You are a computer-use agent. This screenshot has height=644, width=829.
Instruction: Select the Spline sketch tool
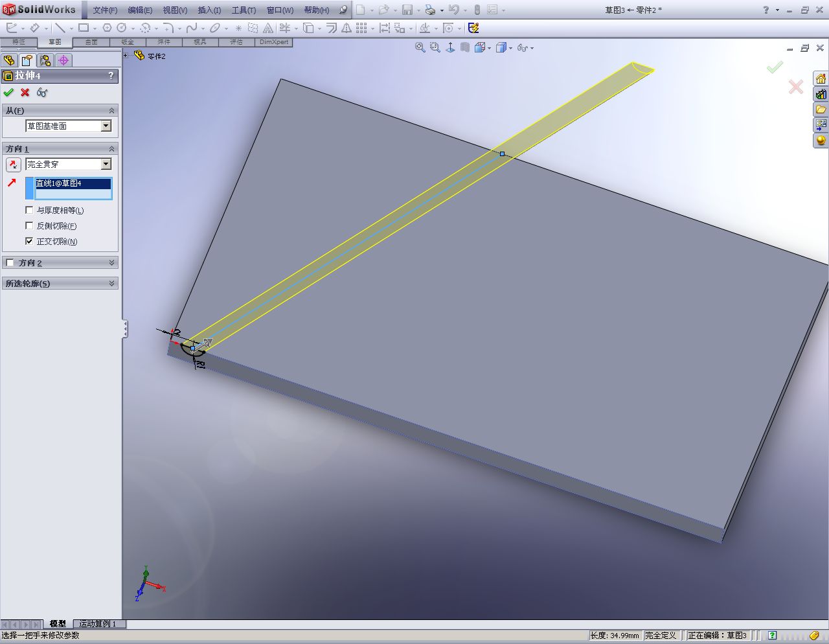[192, 28]
